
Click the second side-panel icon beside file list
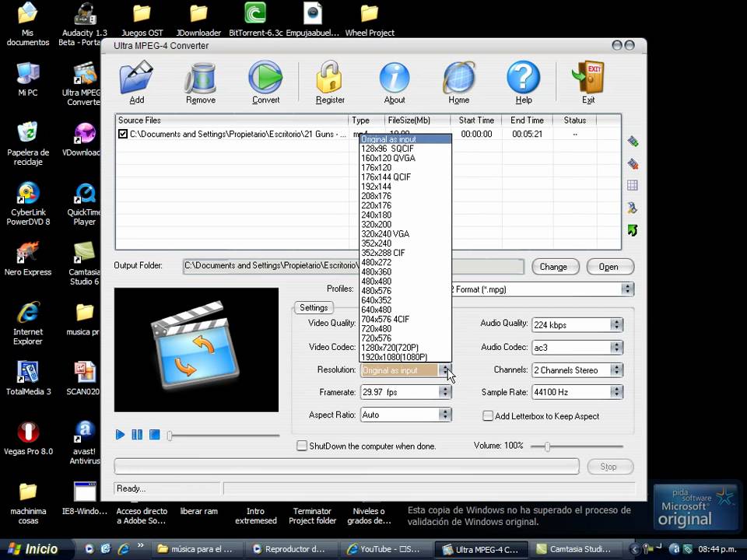[x=633, y=164]
